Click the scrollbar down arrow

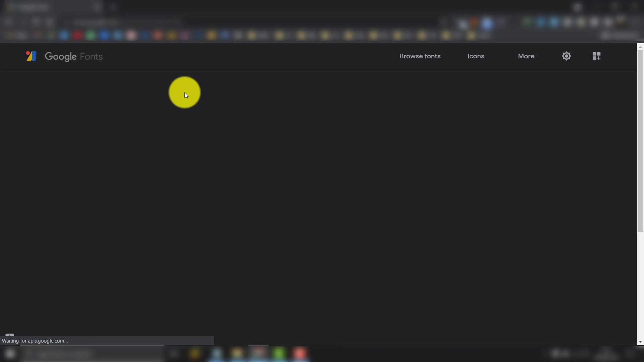(640, 342)
